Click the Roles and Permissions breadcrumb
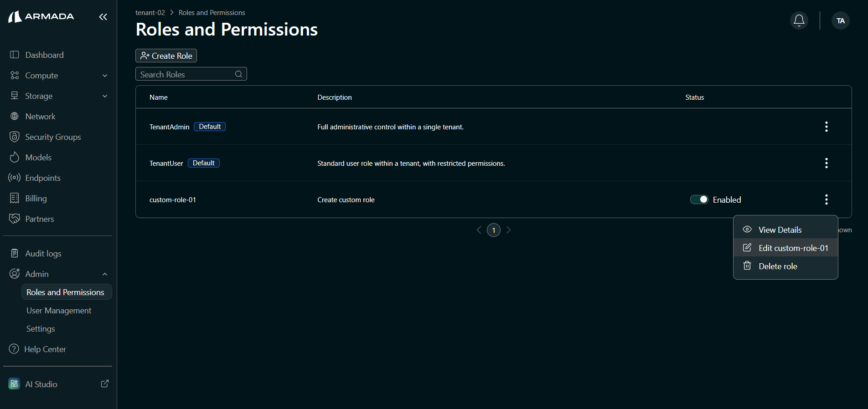The image size is (868, 409). point(212,13)
